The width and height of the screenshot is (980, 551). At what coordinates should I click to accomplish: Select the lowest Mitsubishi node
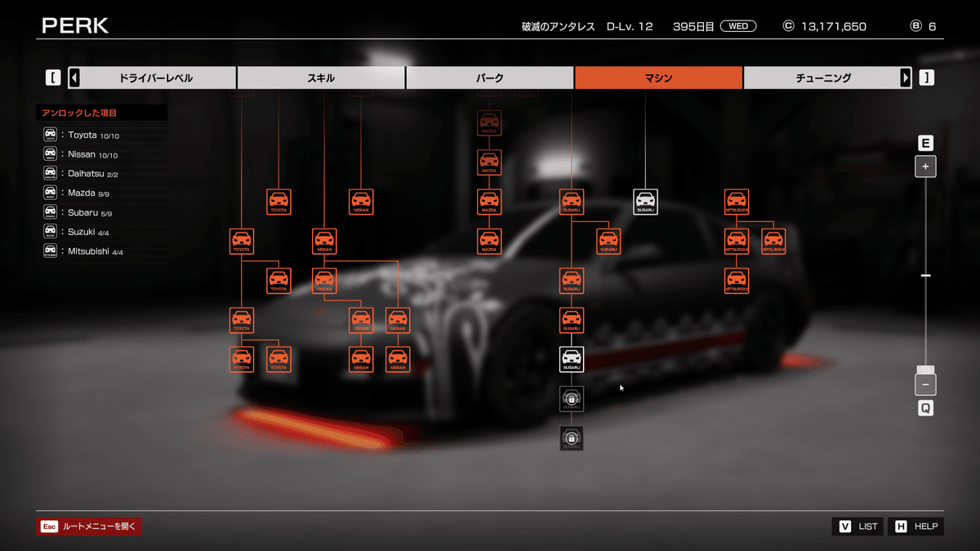(737, 281)
